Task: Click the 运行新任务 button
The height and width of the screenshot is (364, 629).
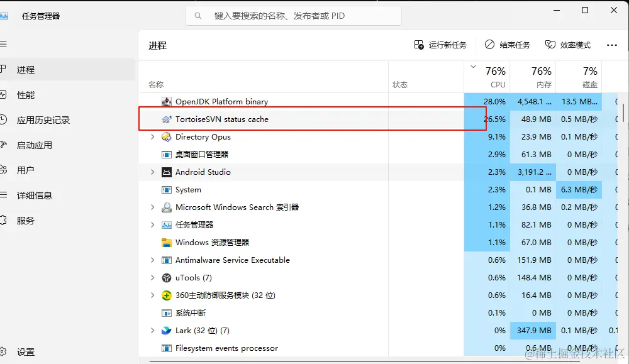Action: pos(440,45)
